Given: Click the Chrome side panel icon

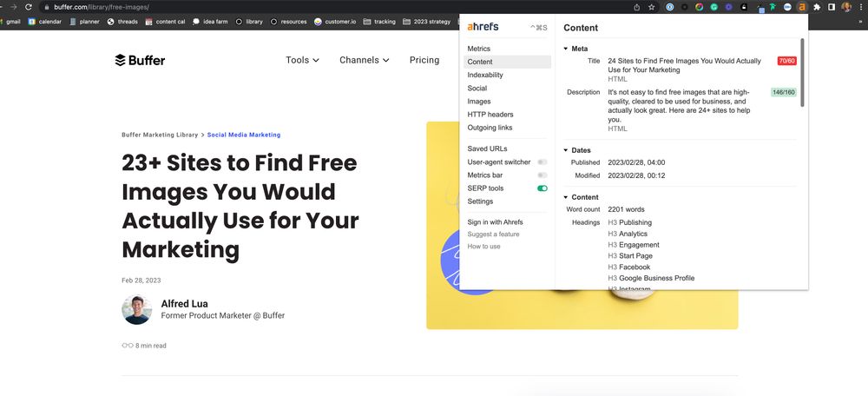Looking at the screenshot, I should [832, 7].
